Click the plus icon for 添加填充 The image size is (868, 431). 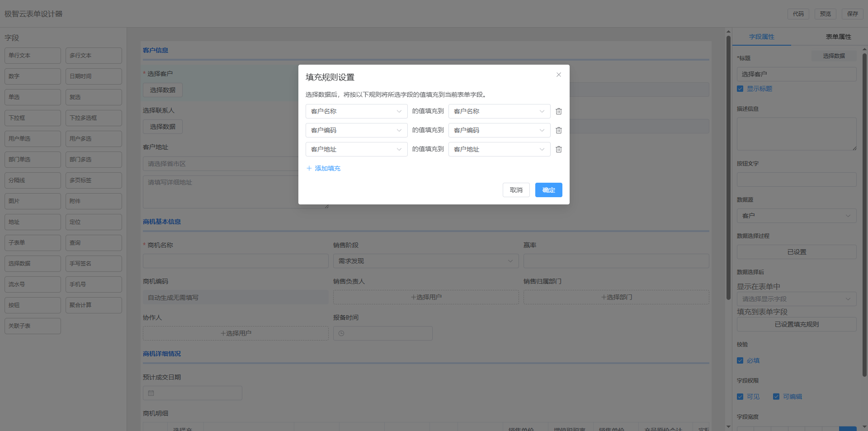pos(309,168)
